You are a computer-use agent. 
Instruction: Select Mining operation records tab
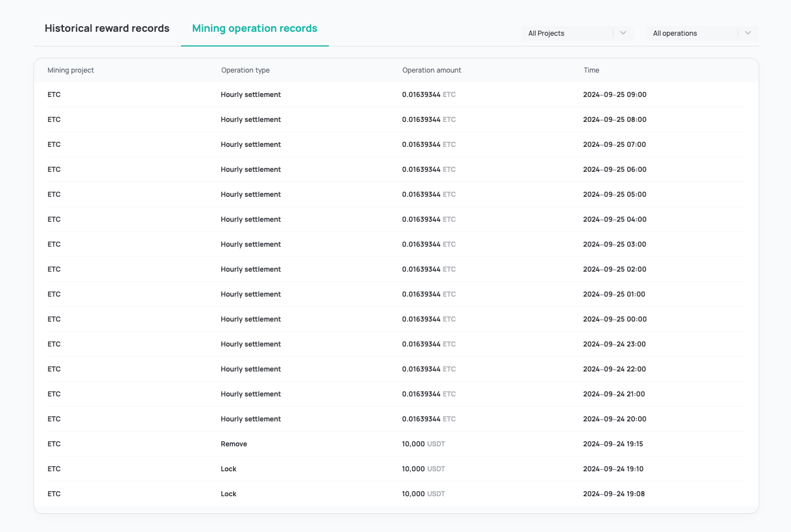point(255,28)
